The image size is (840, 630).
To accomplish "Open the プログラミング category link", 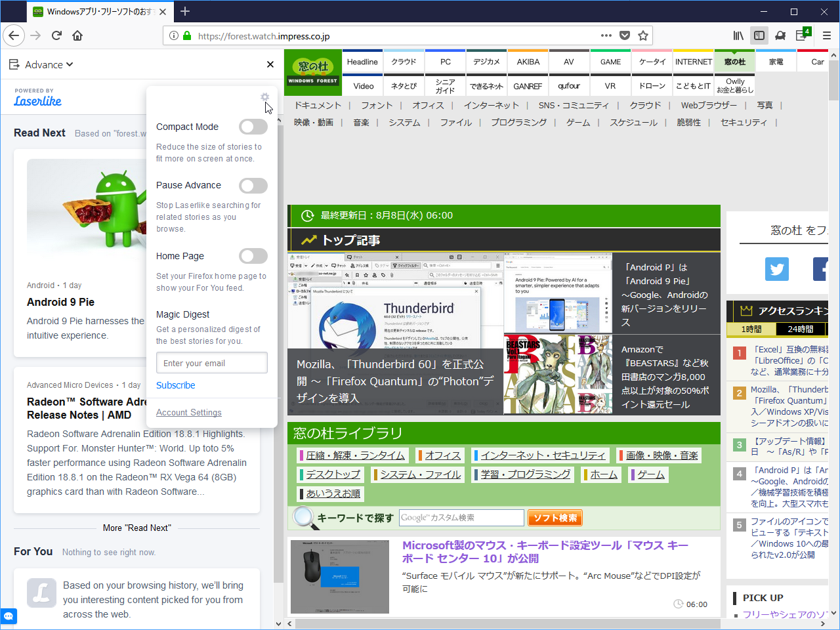I will 518,122.
